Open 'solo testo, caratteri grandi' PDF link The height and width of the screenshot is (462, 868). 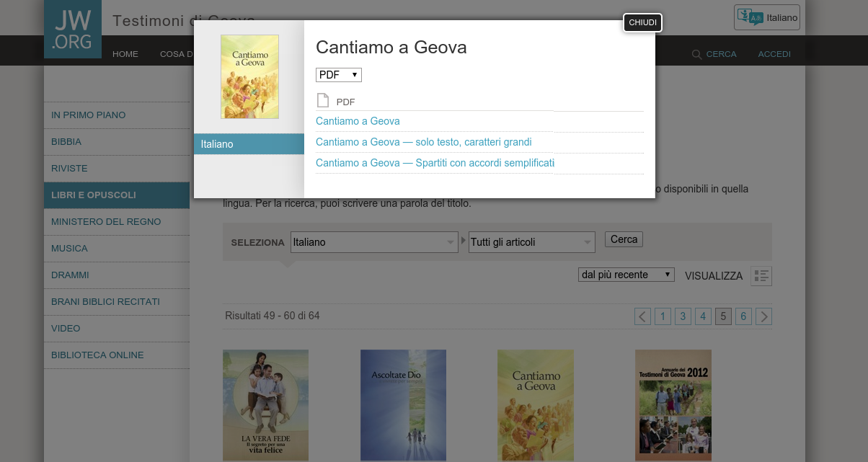click(x=424, y=142)
